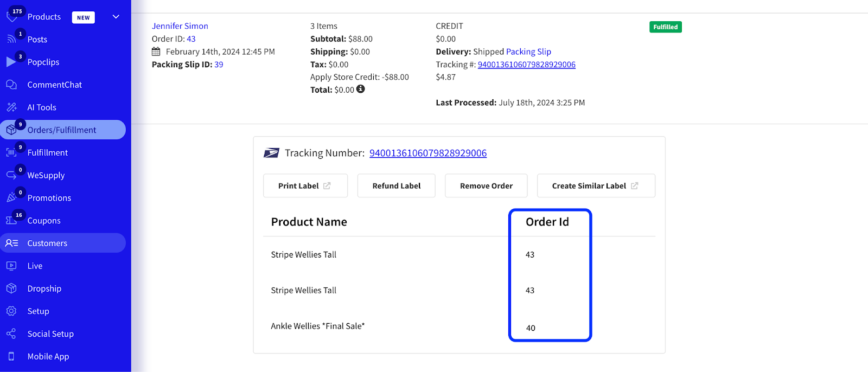Image resolution: width=868 pixels, height=372 pixels.
Task: Open the Packing Slip link under Delivery
Action: coord(528,52)
